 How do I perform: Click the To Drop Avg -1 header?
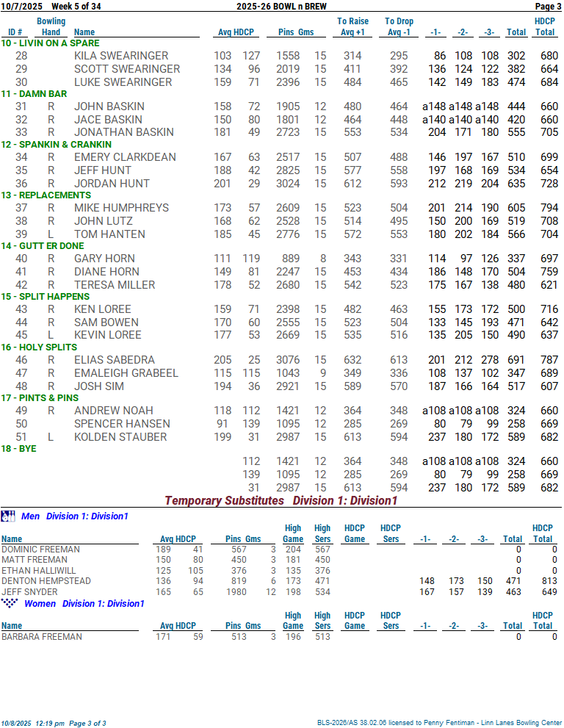click(x=399, y=26)
